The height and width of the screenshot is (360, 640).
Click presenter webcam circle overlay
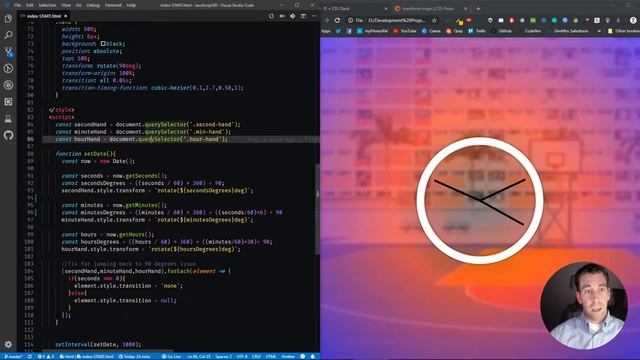pos(584,306)
